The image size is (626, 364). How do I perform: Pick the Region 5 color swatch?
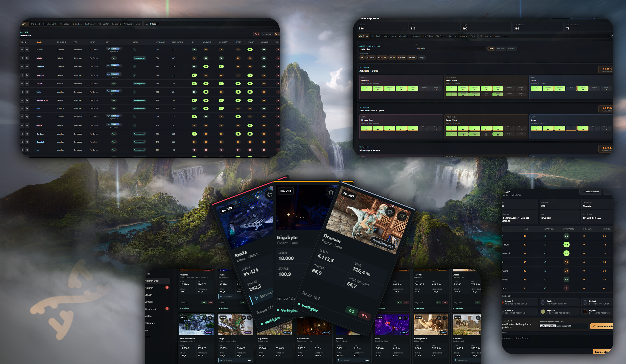click(x=585, y=311)
